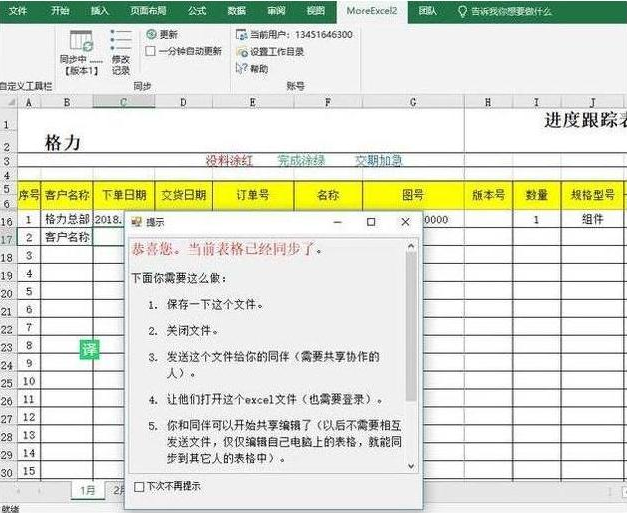Click the 版本号 header cell
The width and height of the screenshot is (627, 513).
click(x=488, y=195)
